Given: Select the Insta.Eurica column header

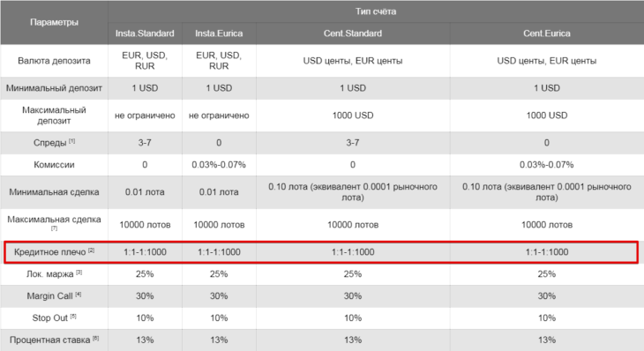Looking at the screenshot, I should 219,34.
